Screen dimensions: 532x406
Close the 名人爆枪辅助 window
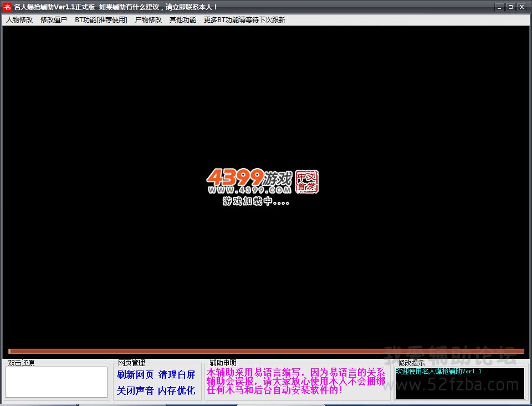click(x=521, y=7)
